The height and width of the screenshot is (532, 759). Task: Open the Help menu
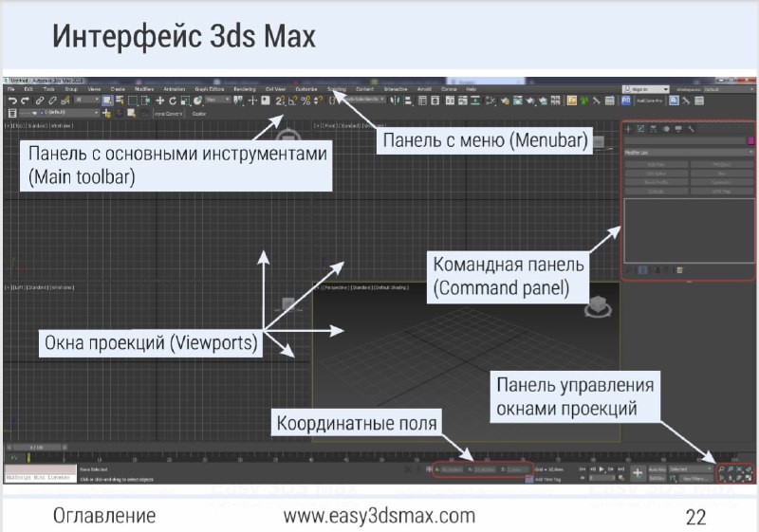pyautogui.click(x=471, y=89)
